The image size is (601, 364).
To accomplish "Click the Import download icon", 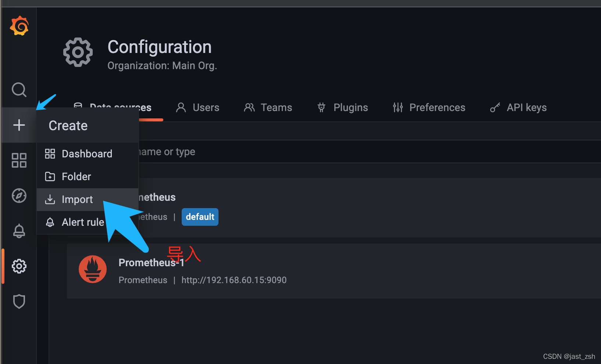I will coord(50,199).
